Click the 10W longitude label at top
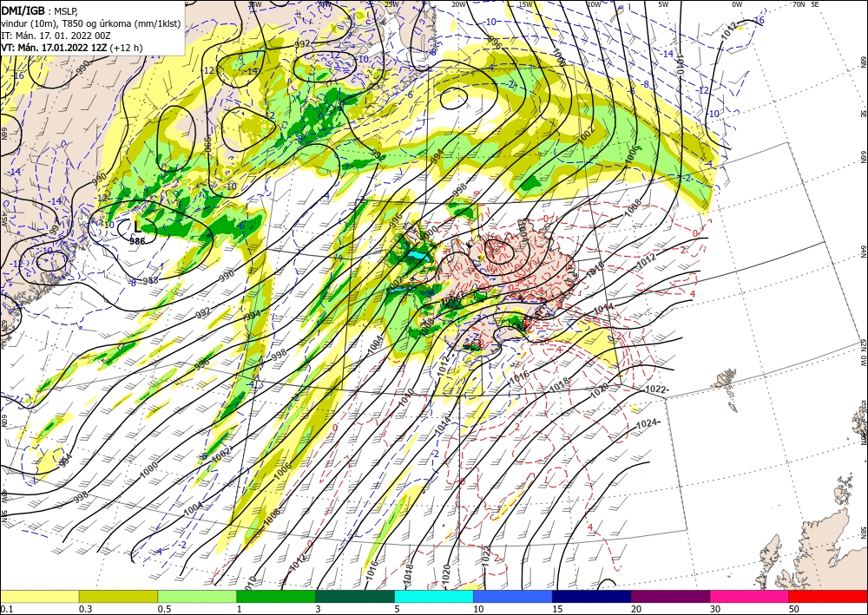This screenshot has height=615, width=868. (x=594, y=4)
